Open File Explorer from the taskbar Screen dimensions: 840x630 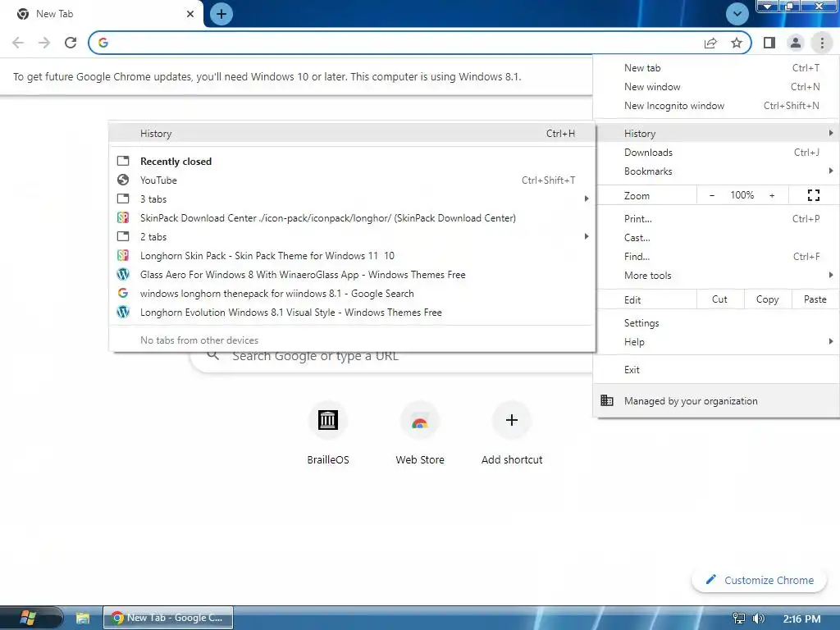click(x=83, y=619)
